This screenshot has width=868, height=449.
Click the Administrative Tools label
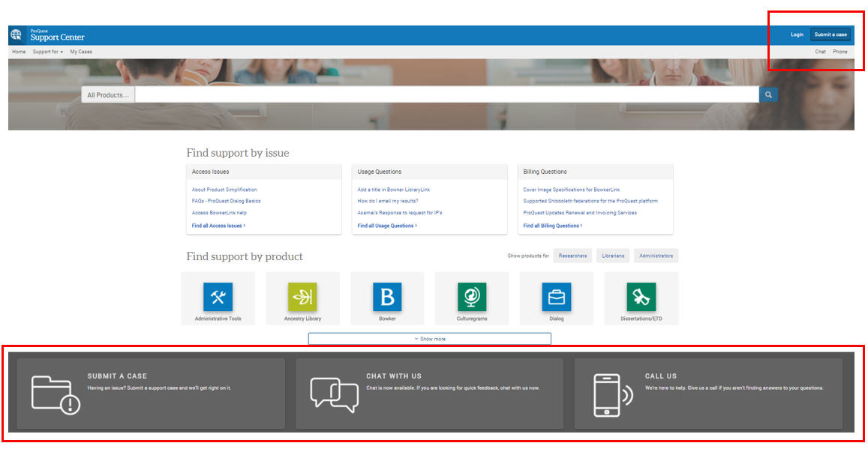[x=218, y=319]
